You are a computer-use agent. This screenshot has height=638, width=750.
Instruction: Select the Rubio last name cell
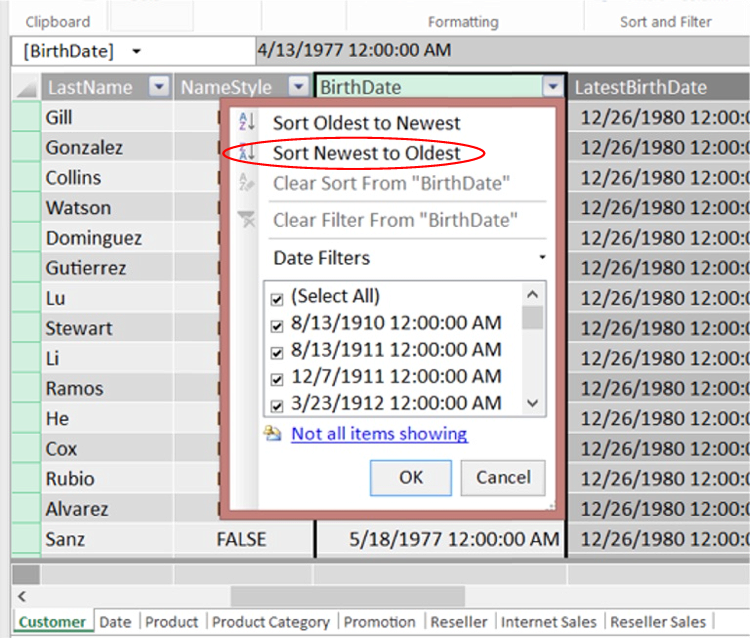click(x=107, y=479)
